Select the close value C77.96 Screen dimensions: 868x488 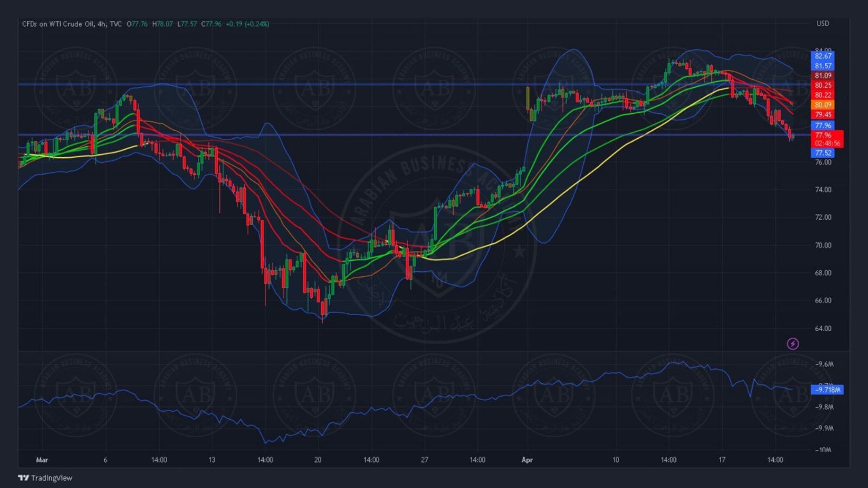coord(211,24)
